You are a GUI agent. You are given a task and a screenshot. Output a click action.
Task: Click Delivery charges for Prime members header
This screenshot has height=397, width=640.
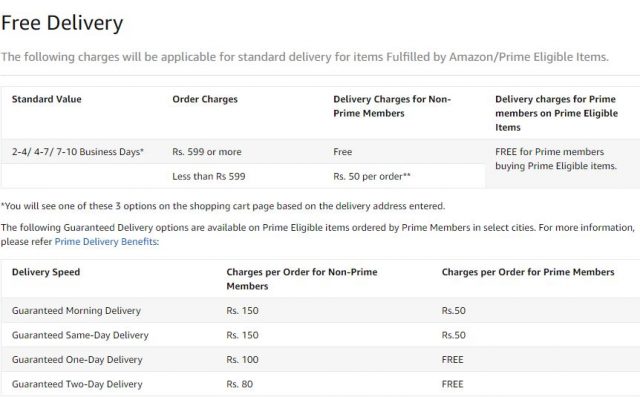pyautogui.click(x=556, y=113)
